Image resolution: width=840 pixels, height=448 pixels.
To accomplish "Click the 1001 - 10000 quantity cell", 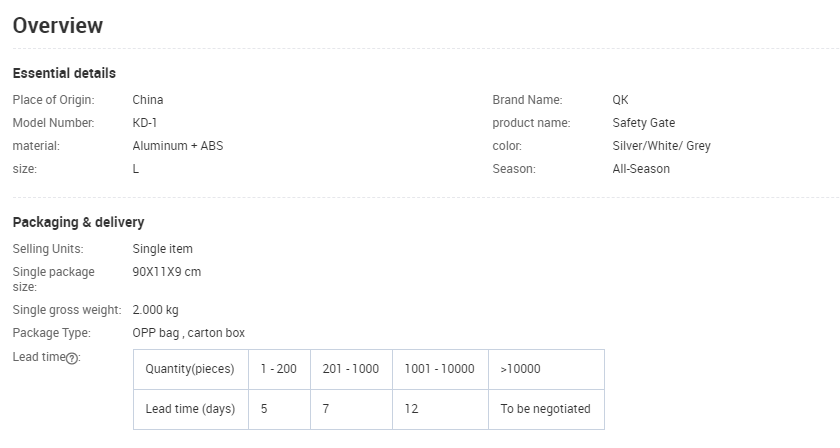I will [439, 369].
